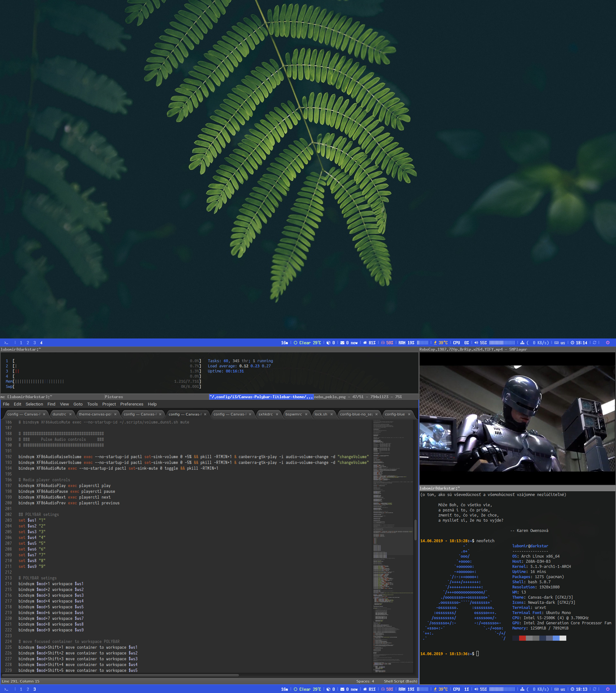Click the RoboCop video in SMPlayer

coord(518,418)
